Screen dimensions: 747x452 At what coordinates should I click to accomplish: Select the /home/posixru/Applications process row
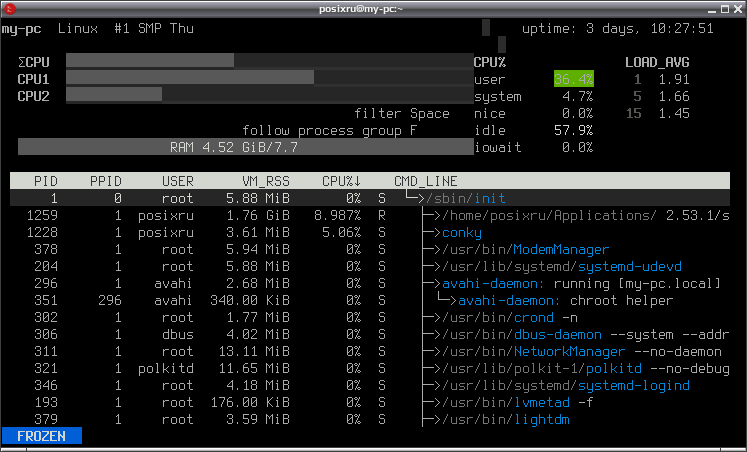[x=370, y=215]
